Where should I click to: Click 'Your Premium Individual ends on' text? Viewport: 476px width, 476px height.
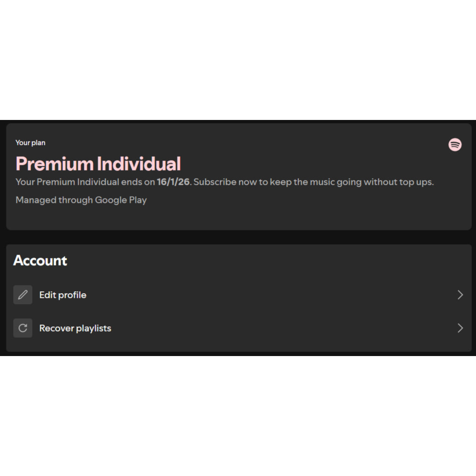(x=85, y=182)
